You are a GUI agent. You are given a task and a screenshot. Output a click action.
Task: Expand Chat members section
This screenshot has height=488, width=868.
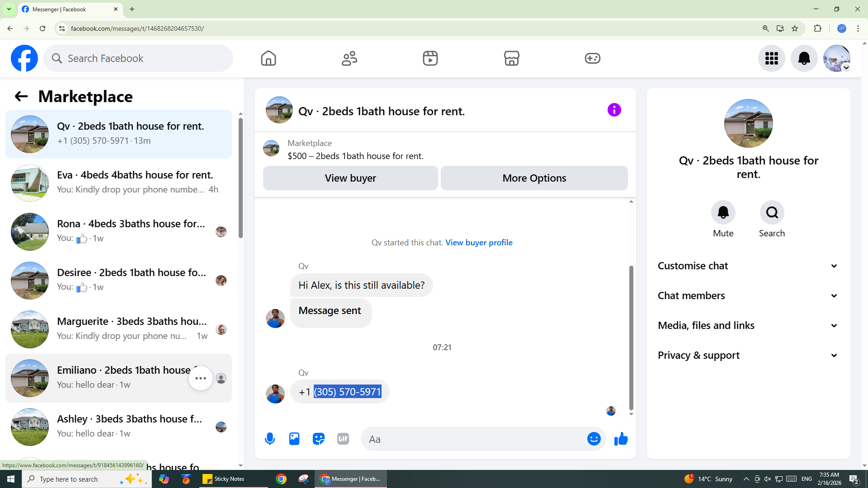click(748, 296)
